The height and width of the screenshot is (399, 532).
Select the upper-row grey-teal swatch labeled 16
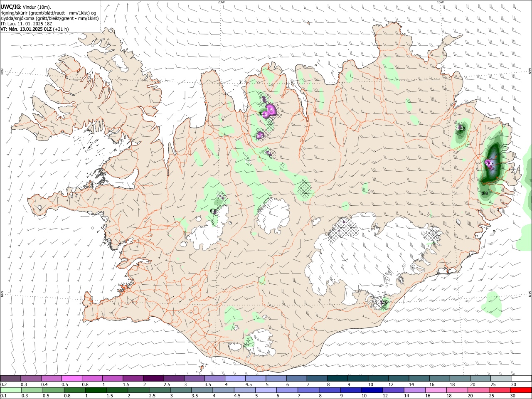439,379
